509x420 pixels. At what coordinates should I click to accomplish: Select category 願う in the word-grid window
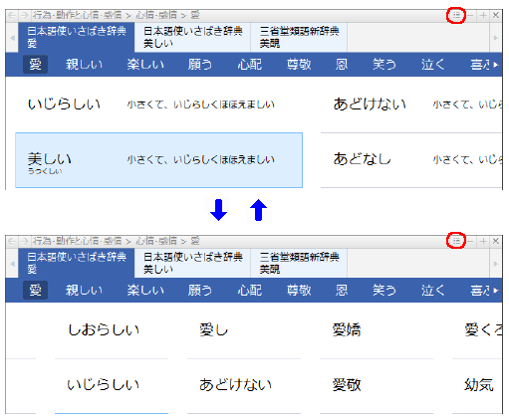pos(200,291)
